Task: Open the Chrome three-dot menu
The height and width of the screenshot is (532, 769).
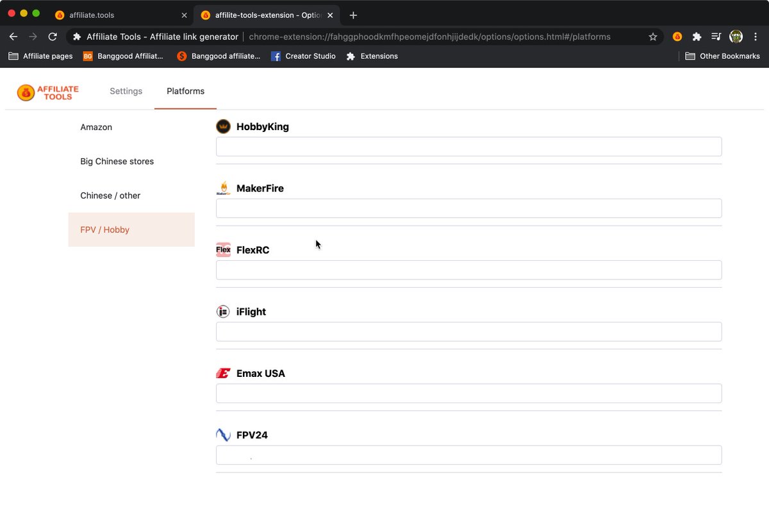Action: pos(755,37)
